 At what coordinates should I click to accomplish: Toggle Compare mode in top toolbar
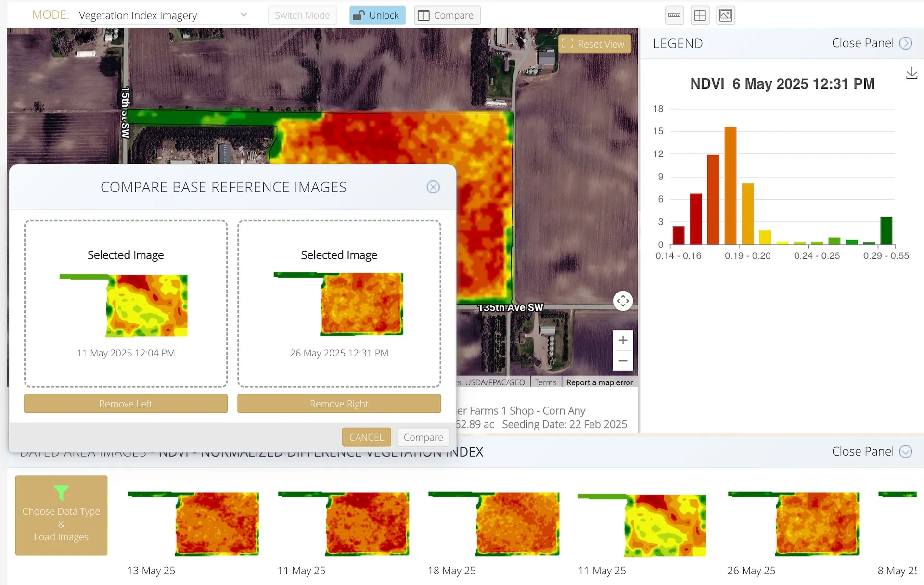coord(447,15)
